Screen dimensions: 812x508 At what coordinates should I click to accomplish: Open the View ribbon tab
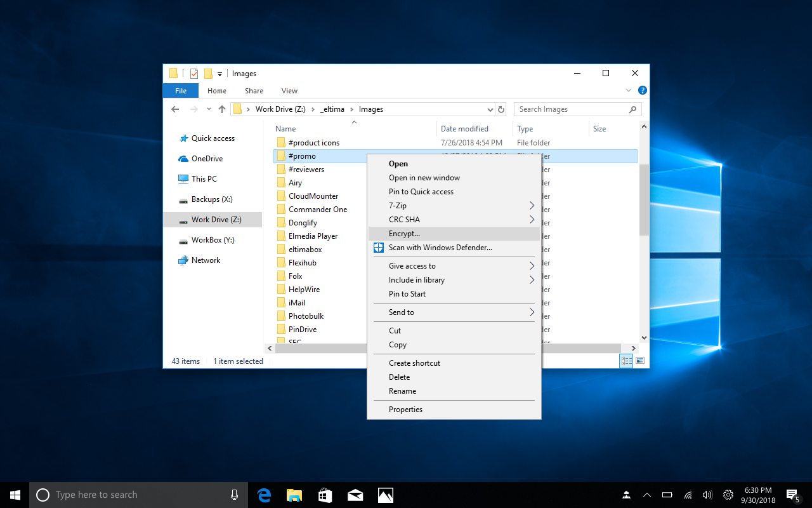pyautogui.click(x=289, y=91)
